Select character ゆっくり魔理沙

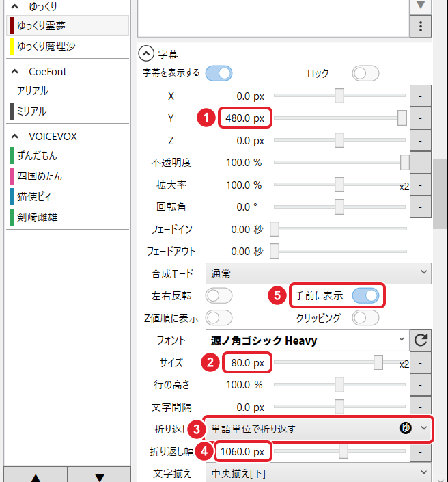click(68, 46)
